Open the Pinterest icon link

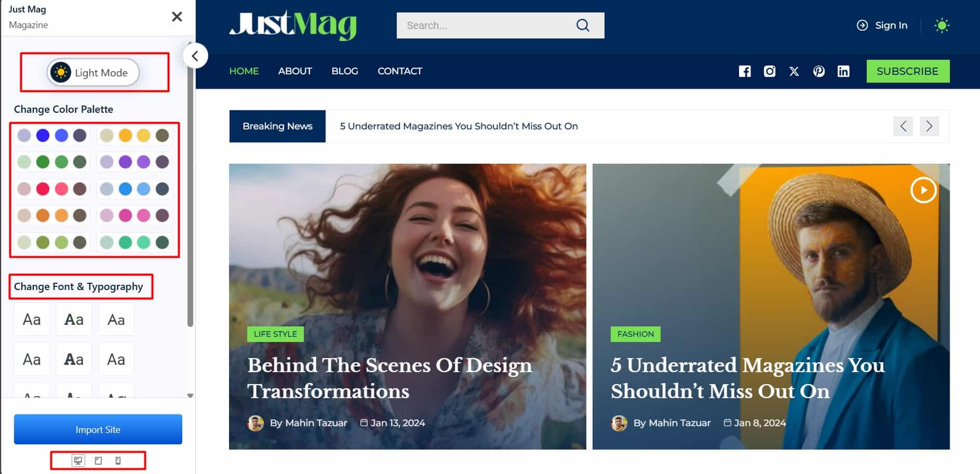click(x=819, y=71)
